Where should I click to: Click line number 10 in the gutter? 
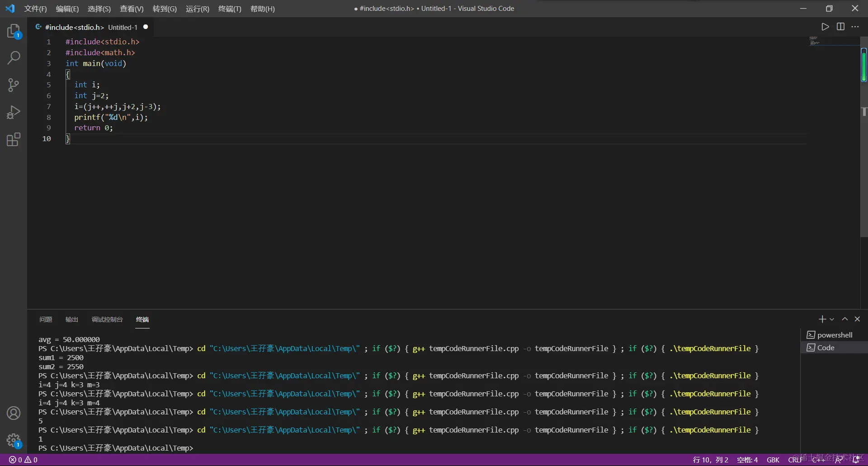(47, 139)
